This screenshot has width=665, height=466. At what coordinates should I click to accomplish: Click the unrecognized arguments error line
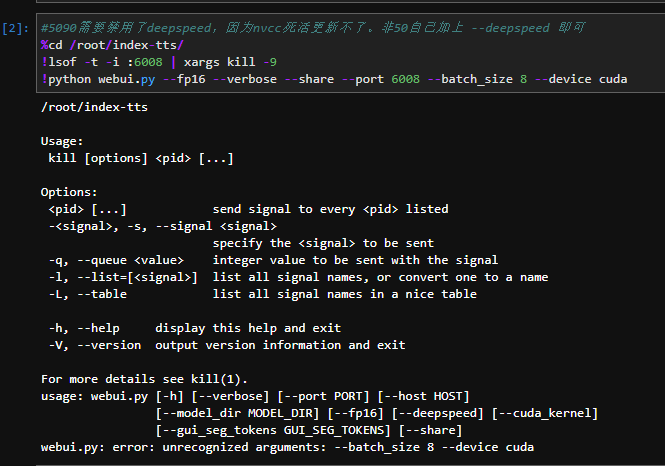[x=287, y=447]
